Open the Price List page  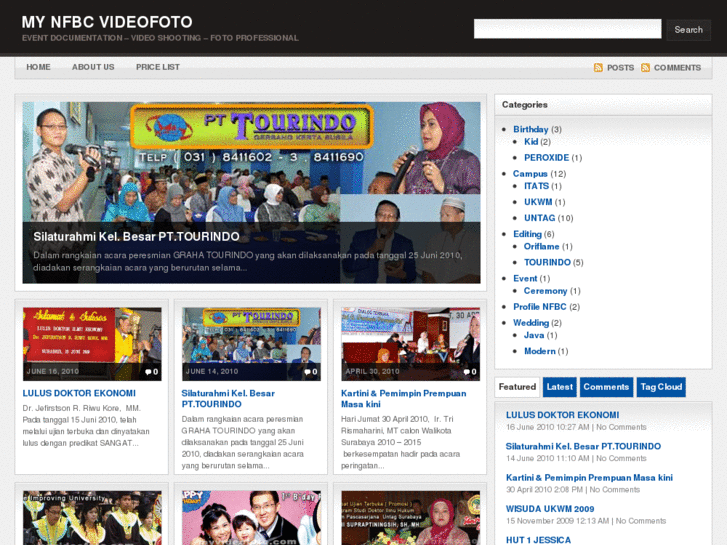[x=158, y=67]
